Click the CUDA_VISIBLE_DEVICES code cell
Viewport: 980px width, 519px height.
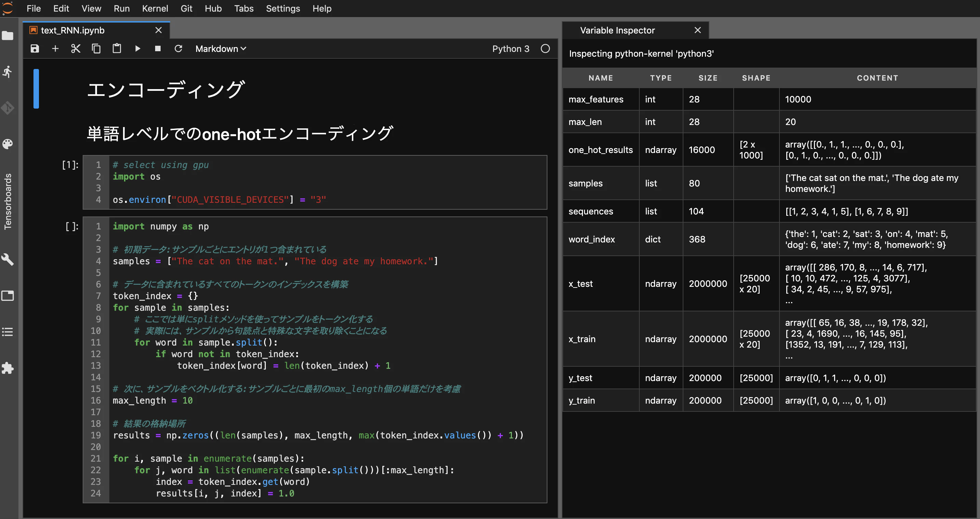tap(315, 182)
